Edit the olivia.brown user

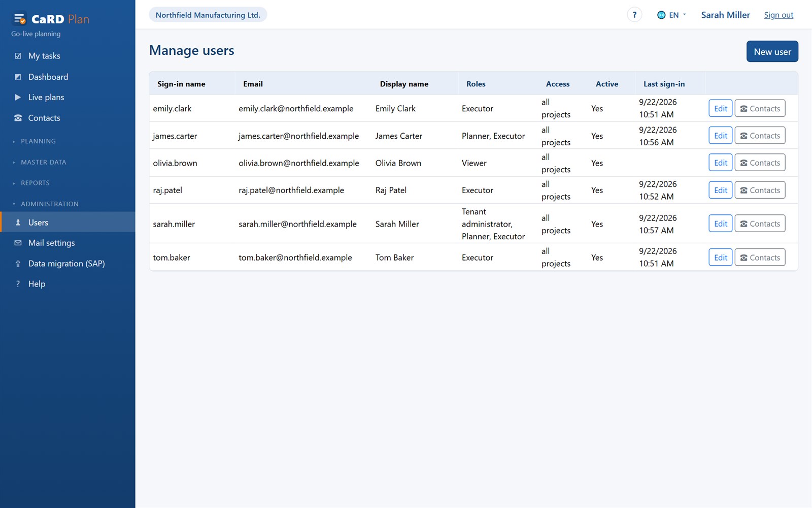[x=721, y=163]
